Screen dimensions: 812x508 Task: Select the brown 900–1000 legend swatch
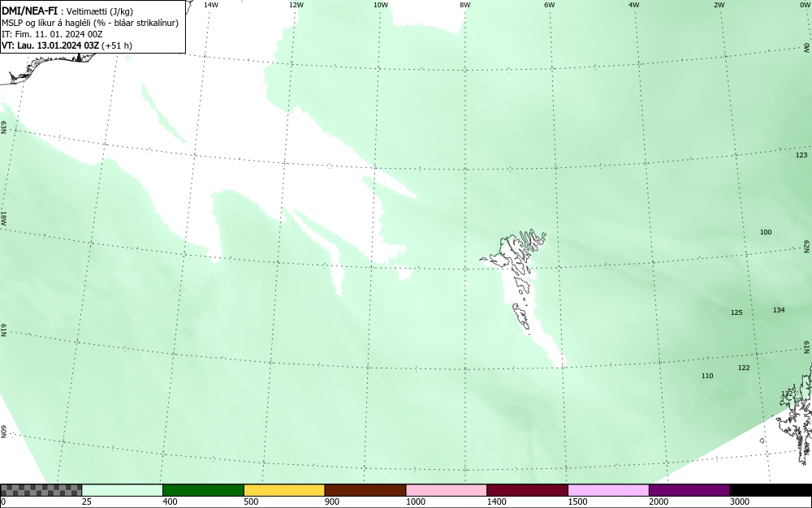tap(365, 490)
